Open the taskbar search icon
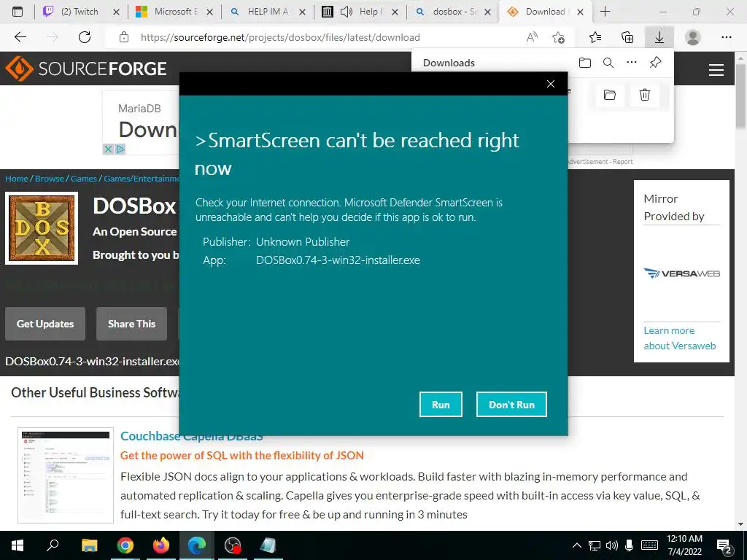Screen dimensions: 747x560 53,545
